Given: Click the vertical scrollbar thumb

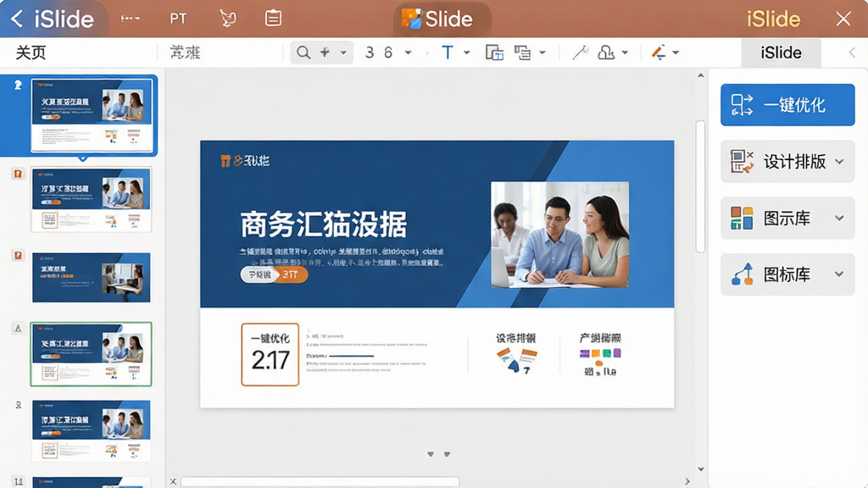Looking at the screenshot, I should click(700, 186).
